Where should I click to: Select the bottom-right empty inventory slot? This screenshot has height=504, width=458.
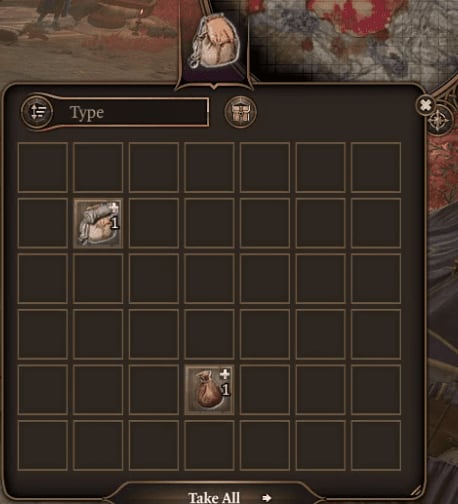click(x=376, y=445)
